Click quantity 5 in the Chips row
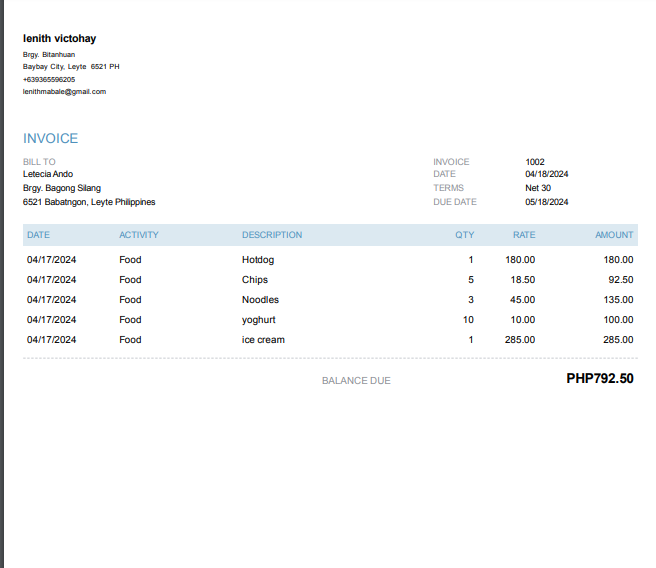 coord(471,280)
